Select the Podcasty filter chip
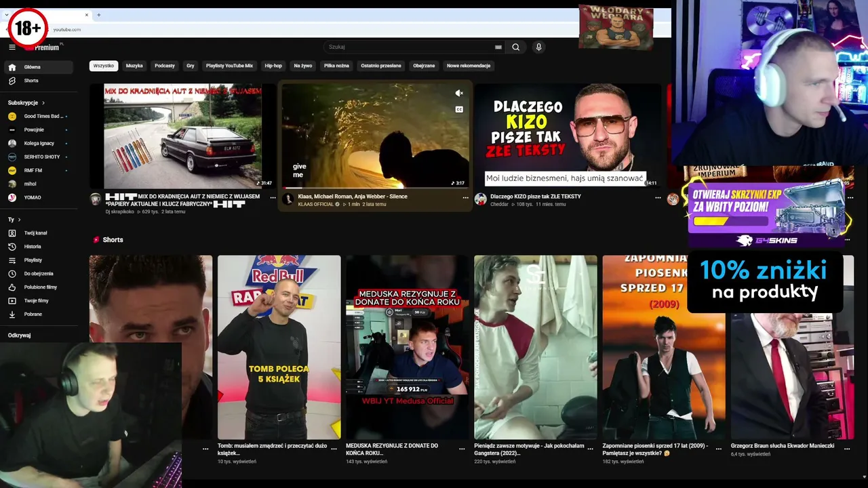The height and width of the screenshot is (488, 868). [x=165, y=66]
